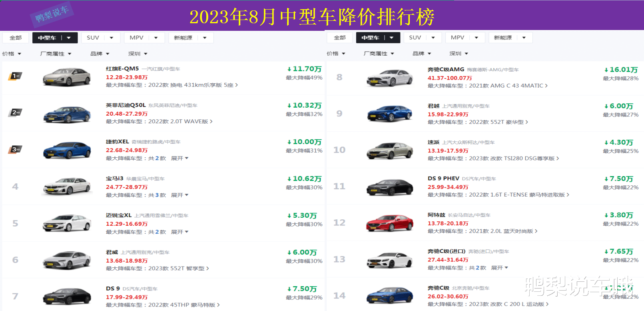Expand 展开 models list for 奔驰C级(进口)
The width and height of the screenshot is (644, 311).
499,268
